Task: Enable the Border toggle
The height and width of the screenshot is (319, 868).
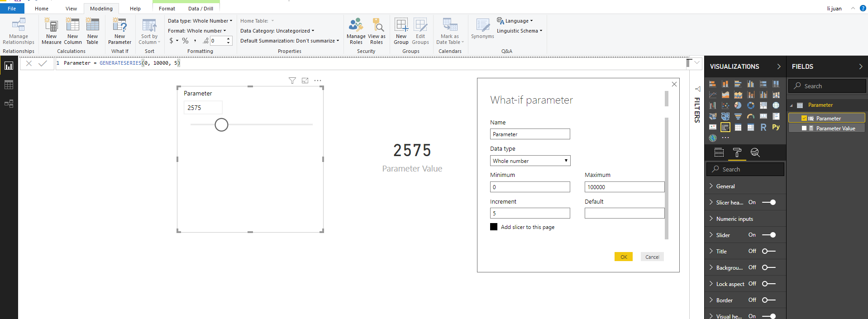Action: [x=769, y=300]
